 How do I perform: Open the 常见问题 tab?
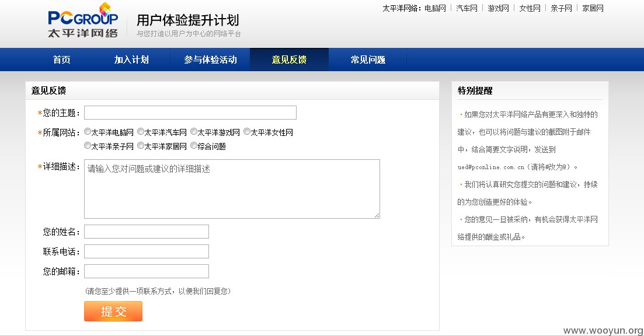click(368, 60)
